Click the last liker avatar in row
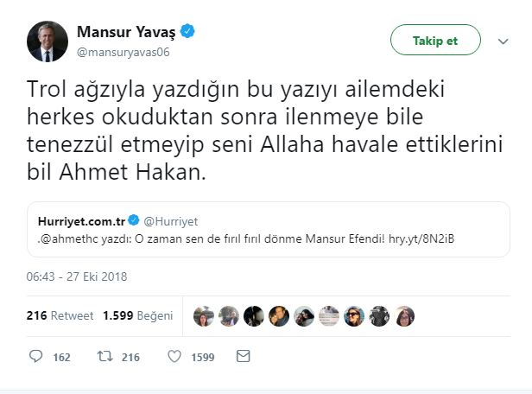Screen dimensions: 532x394 (406, 315)
